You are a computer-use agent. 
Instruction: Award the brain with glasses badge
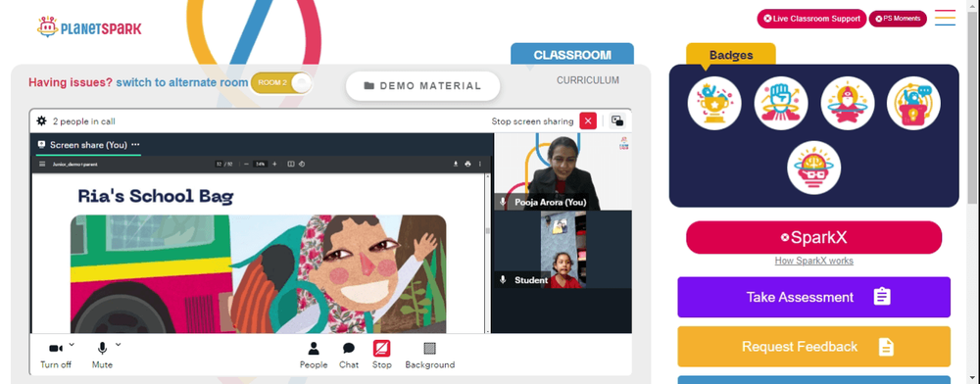tap(813, 168)
